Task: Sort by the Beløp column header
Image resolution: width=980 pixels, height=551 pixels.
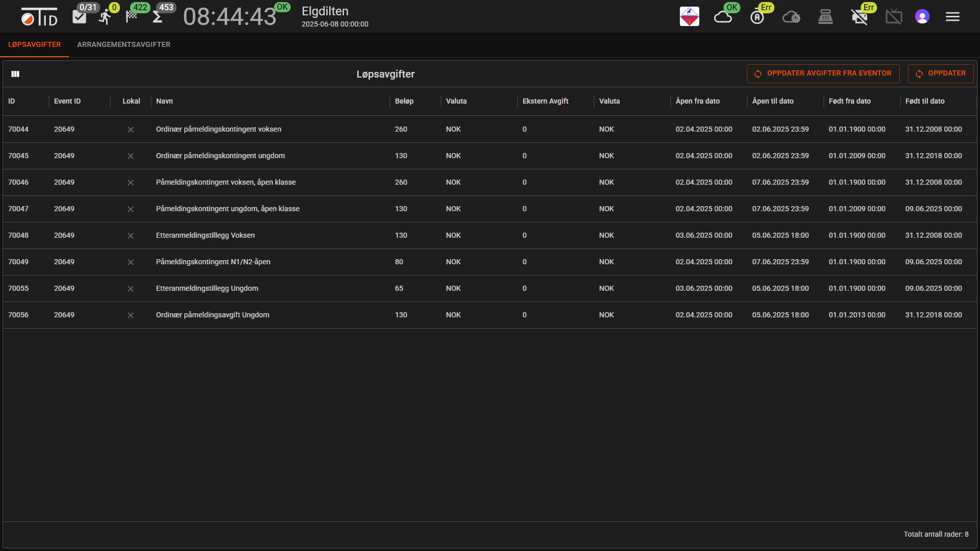Action: click(404, 101)
